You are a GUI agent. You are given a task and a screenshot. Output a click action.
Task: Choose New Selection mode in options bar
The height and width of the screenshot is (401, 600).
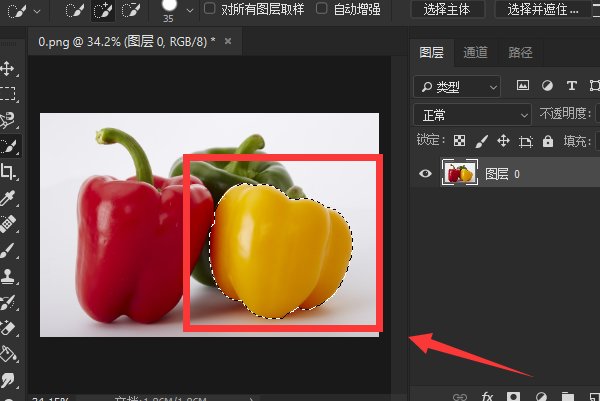75,11
